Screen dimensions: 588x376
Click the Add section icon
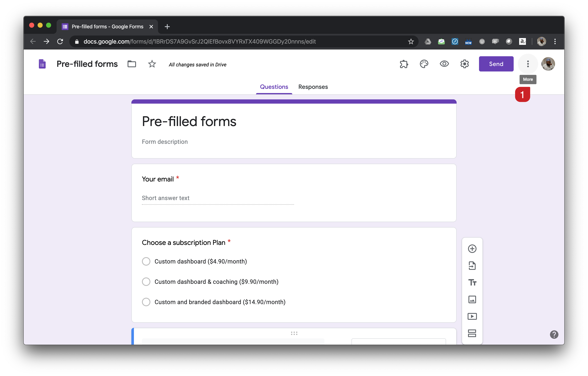[x=472, y=333]
